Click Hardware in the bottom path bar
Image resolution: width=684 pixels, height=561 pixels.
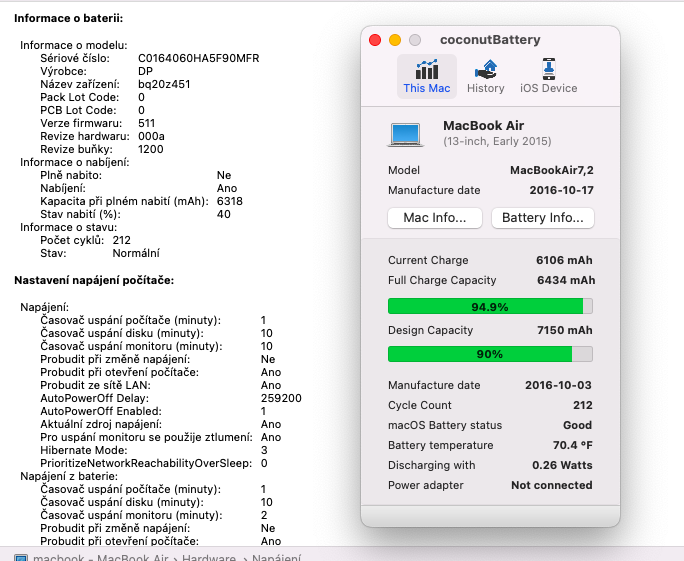(x=209, y=558)
